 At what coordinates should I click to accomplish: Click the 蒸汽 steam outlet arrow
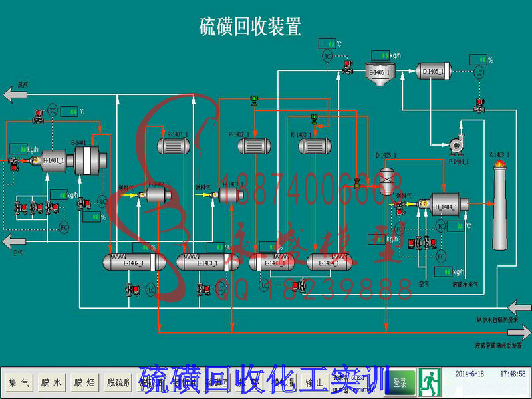15,94
